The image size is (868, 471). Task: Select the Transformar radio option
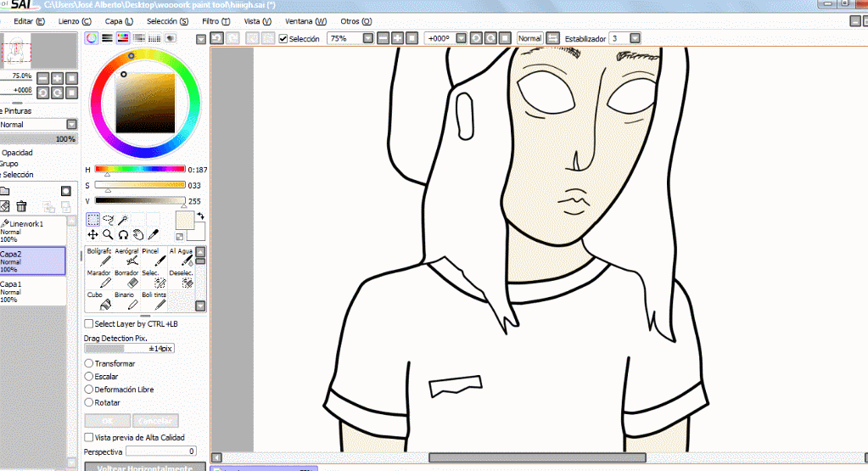click(x=88, y=363)
